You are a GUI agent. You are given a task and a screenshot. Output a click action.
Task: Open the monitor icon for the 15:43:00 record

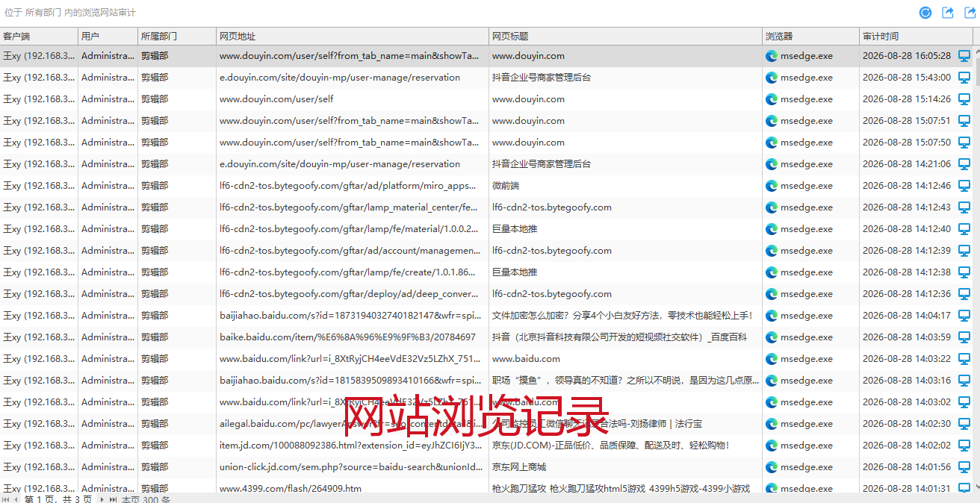964,78
